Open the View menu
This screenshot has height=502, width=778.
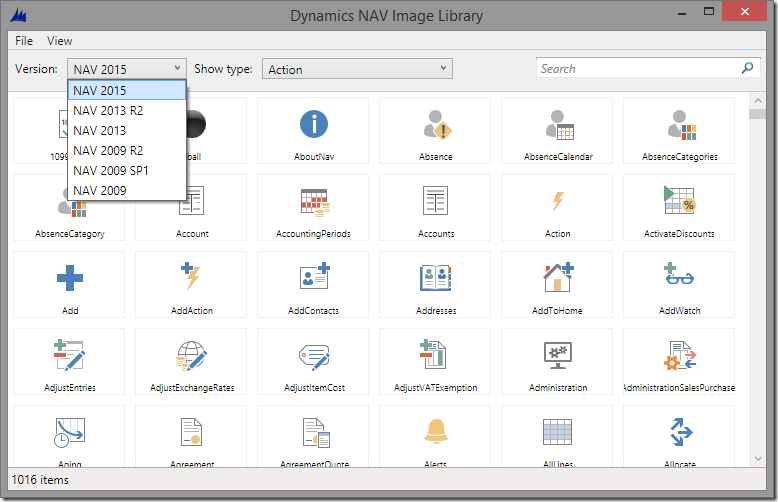60,41
